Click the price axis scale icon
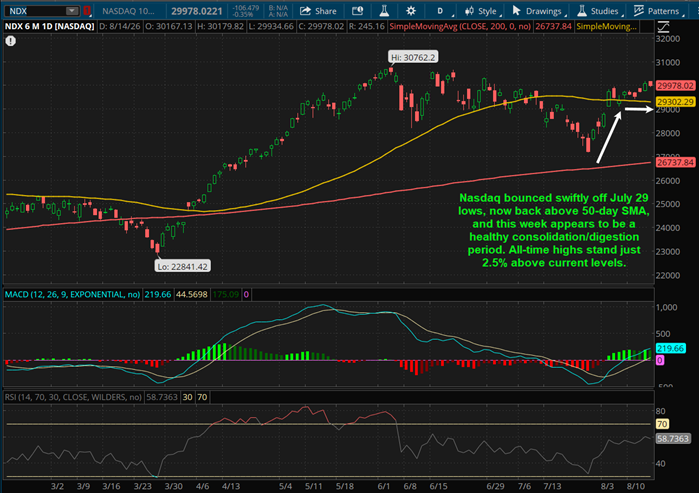 663,27
